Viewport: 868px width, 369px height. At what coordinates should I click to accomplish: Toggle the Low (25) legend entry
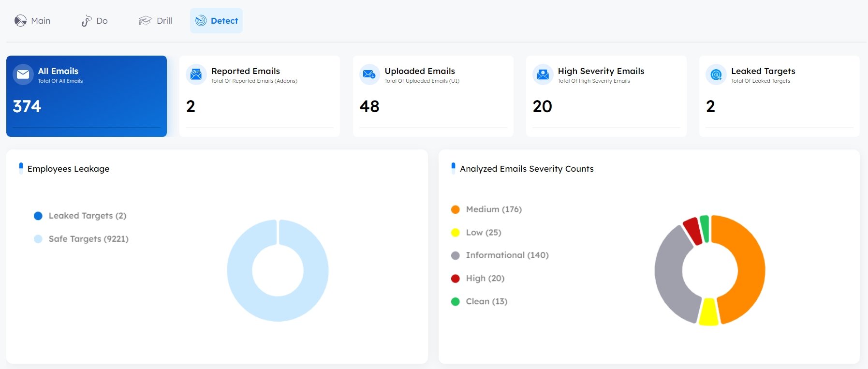click(x=476, y=233)
